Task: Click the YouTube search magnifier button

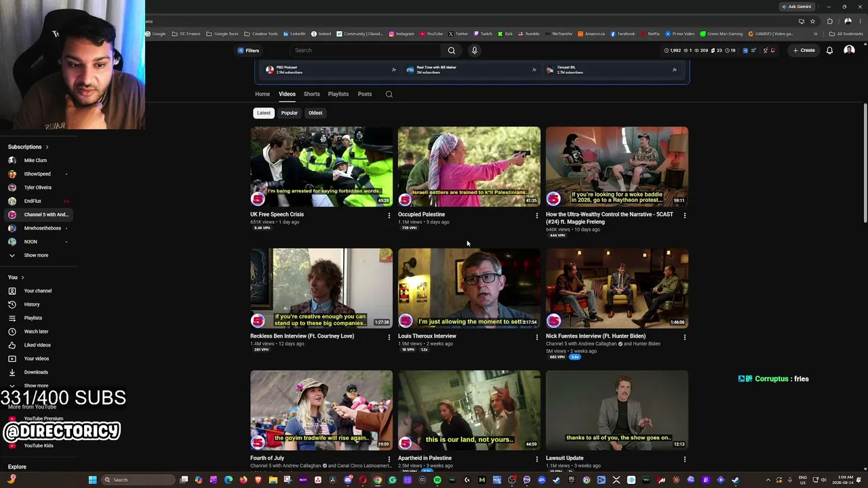Action: [451, 50]
